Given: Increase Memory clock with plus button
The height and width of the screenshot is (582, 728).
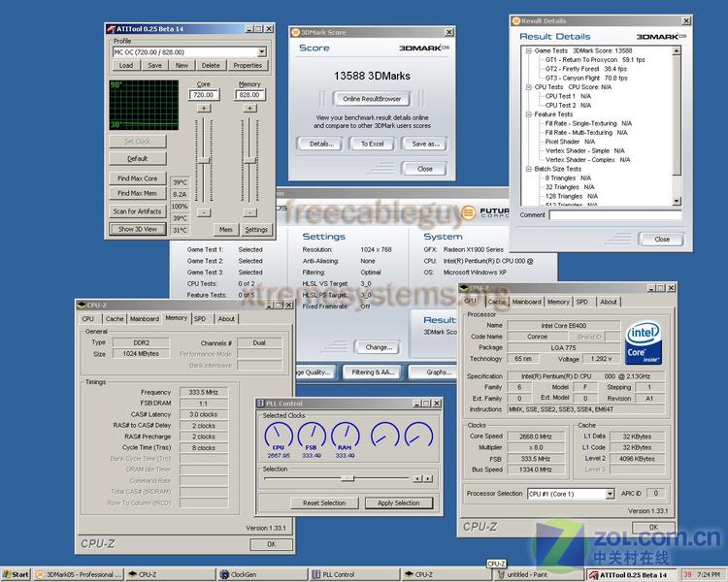Looking at the screenshot, I should click(249, 108).
